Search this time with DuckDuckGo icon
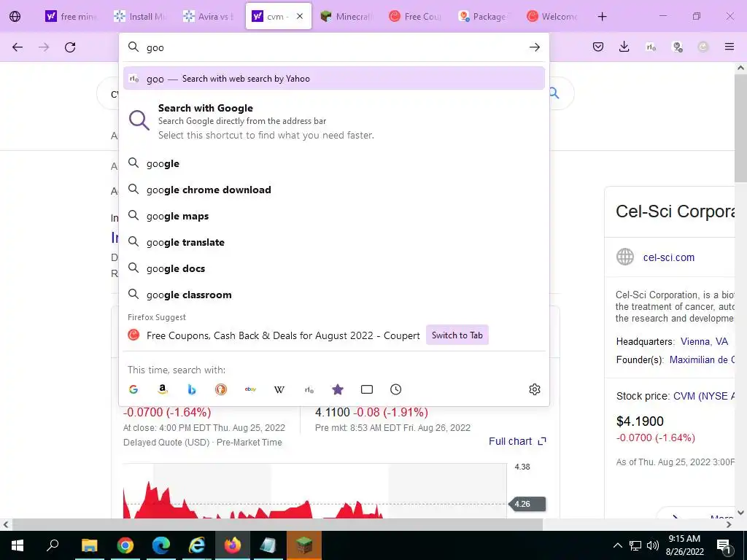The width and height of the screenshot is (747, 560). [x=220, y=389]
